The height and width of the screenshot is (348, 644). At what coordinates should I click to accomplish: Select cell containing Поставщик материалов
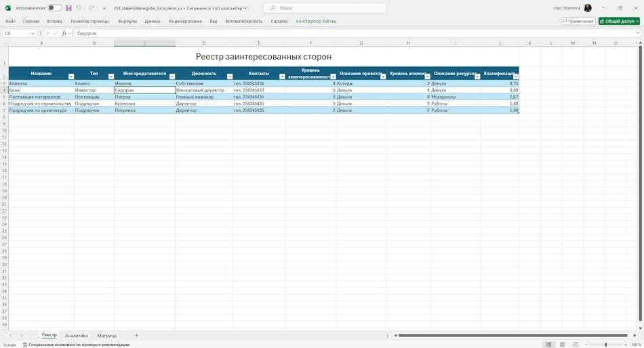pyautogui.click(x=41, y=97)
